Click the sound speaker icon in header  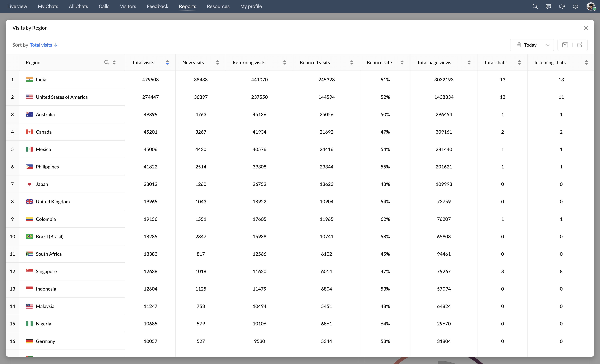point(562,6)
